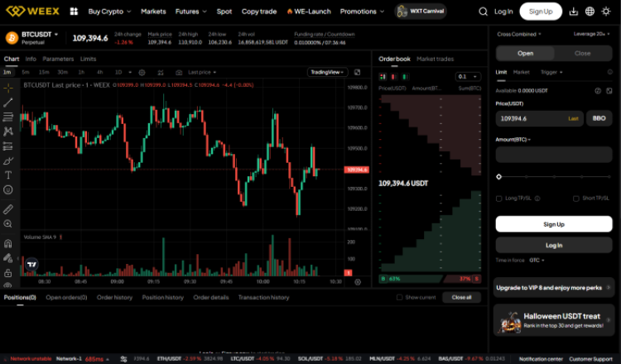
Task: Select the ruler measure tool
Action: tap(8, 209)
